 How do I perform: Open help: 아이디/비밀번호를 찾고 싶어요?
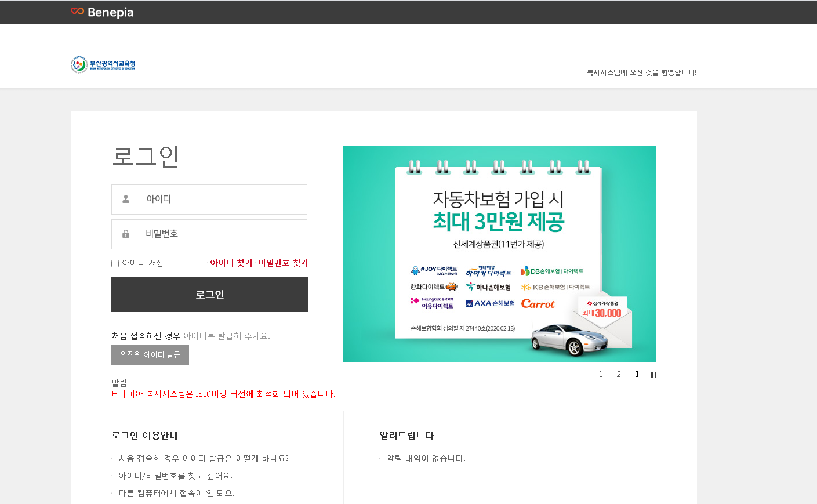pos(176,476)
